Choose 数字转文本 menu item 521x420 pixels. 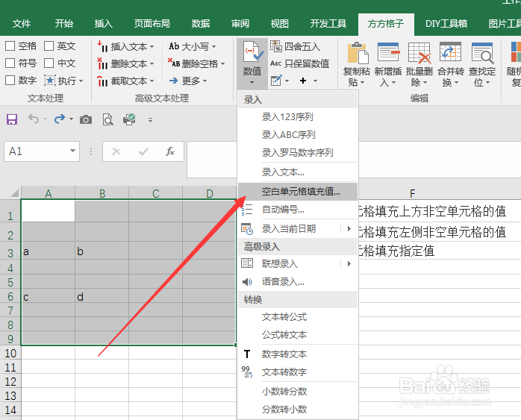298,354
